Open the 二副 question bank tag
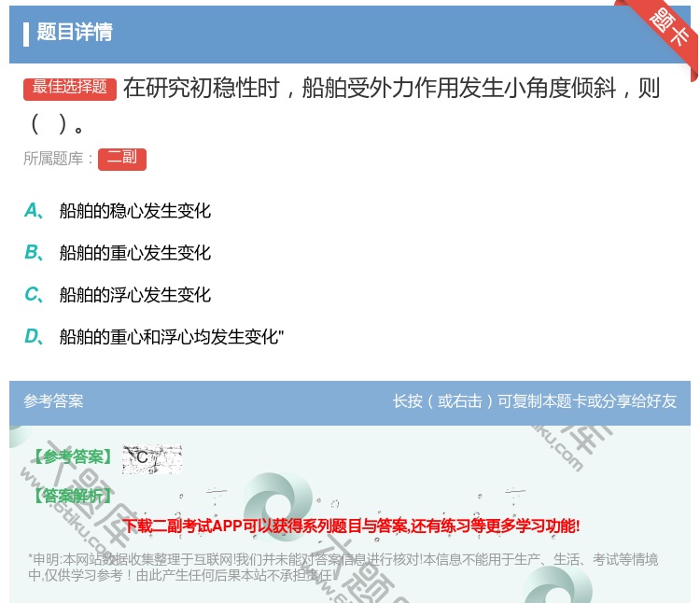This screenshot has height=603, width=700. tap(122, 159)
